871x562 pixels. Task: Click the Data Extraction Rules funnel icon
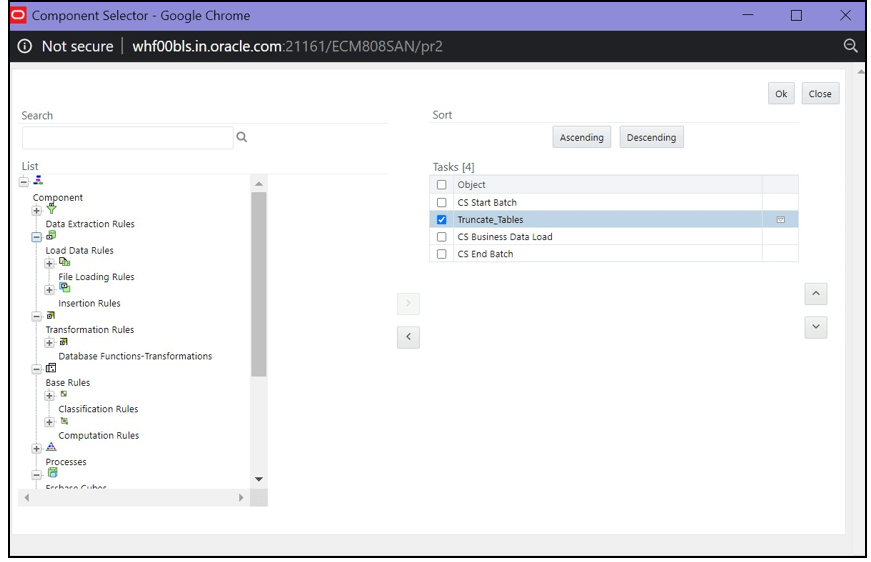point(51,209)
